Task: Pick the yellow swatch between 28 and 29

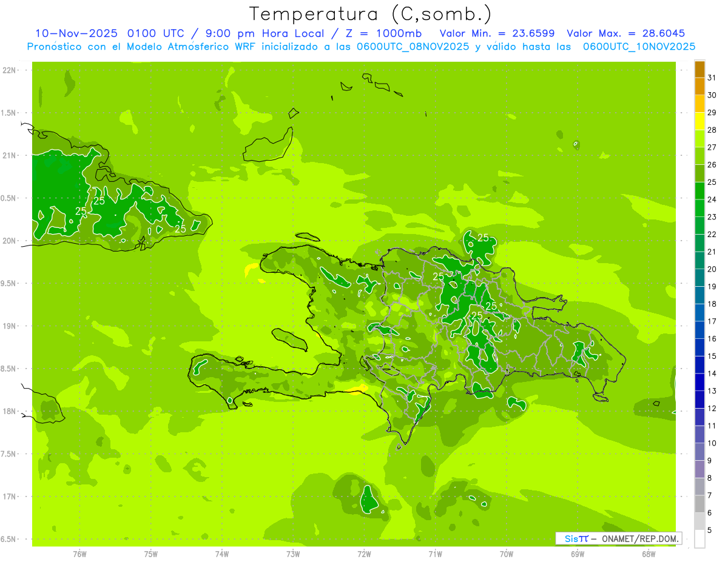Action: 699,121
